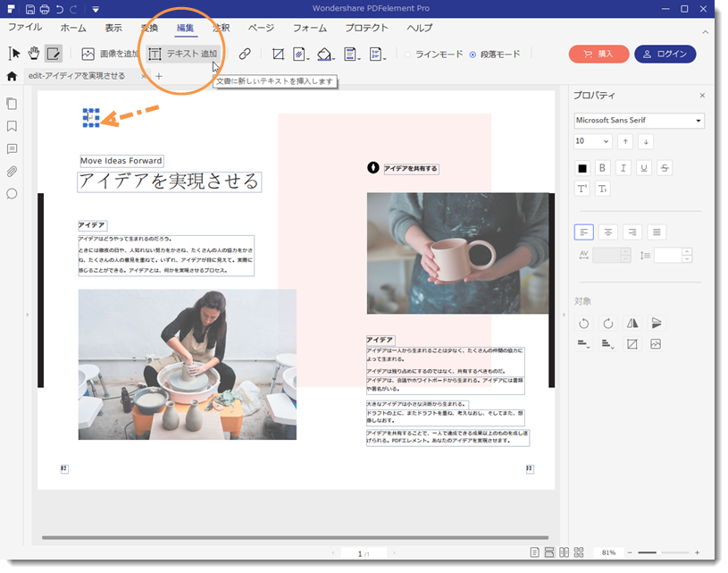Switch to edit-アイディアを実現させる document tab
The image size is (728, 573).
tap(77, 76)
